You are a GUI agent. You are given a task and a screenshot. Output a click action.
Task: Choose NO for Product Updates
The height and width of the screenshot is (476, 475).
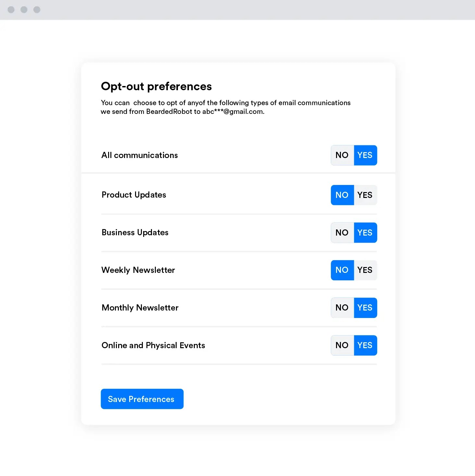[342, 195]
